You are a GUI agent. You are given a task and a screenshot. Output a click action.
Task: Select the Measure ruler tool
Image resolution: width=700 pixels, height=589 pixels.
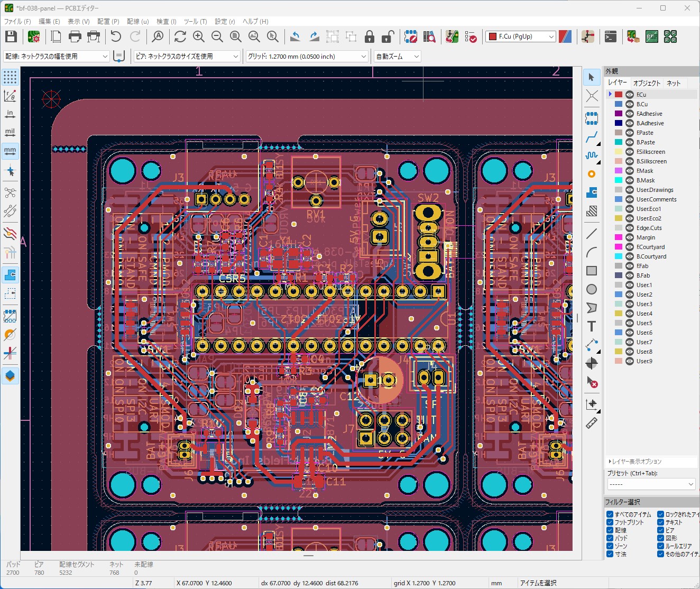(x=592, y=423)
